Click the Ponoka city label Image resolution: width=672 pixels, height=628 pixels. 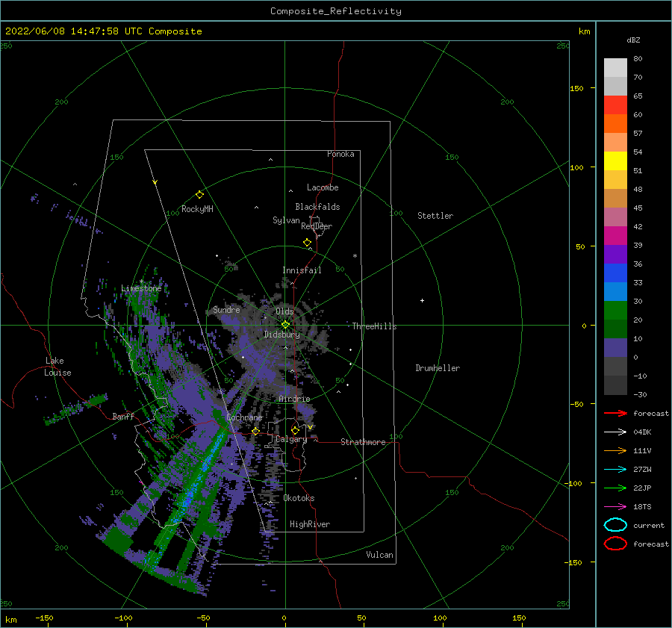(x=340, y=154)
